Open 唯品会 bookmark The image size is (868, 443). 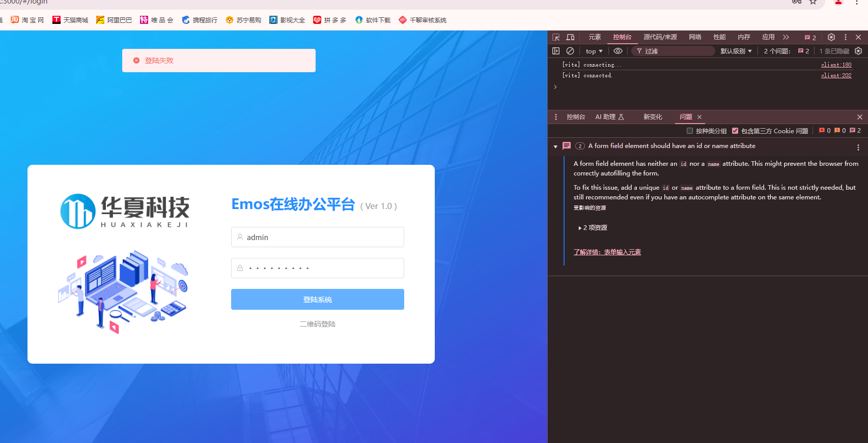tap(157, 20)
